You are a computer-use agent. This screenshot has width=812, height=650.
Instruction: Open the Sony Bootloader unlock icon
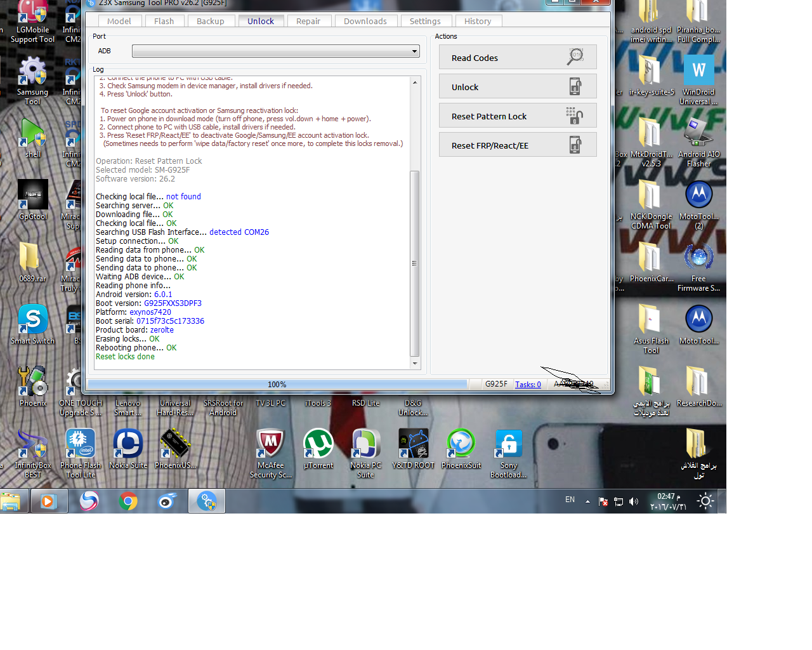(509, 453)
